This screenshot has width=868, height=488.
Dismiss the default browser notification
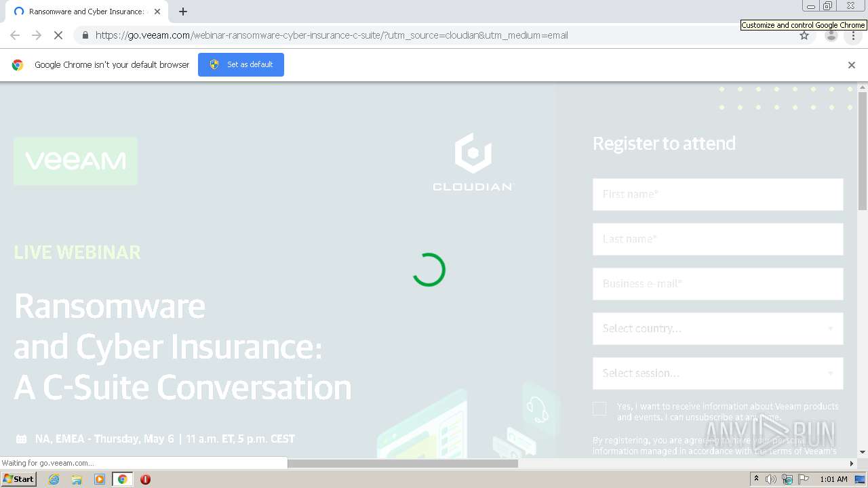click(x=852, y=65)
